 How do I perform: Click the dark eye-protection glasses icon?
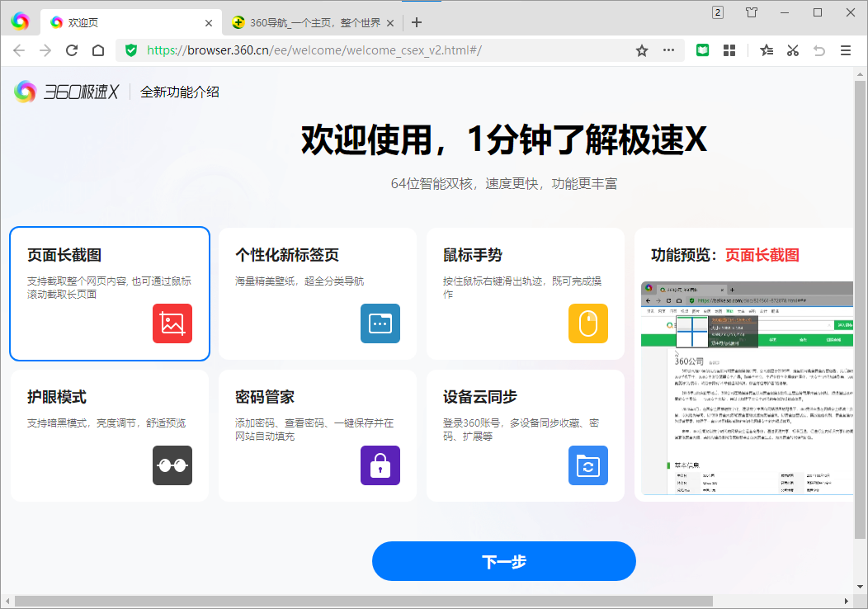(172, 465)
